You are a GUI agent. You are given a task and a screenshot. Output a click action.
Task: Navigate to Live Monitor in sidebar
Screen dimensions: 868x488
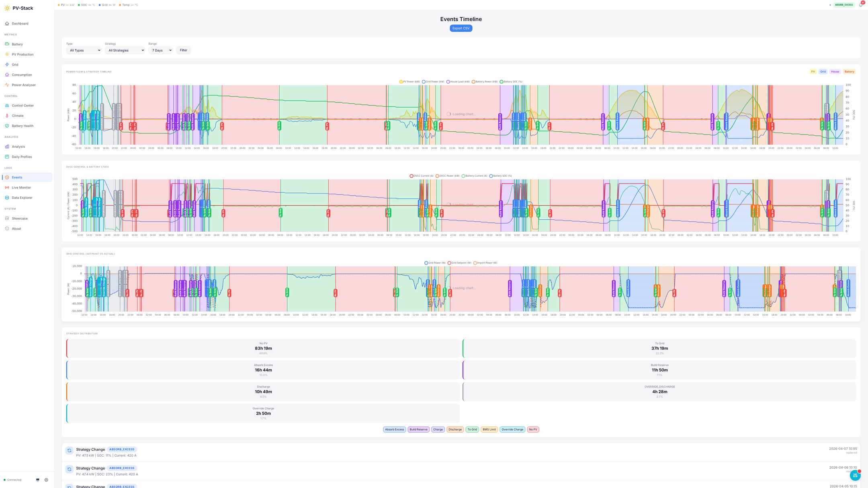(x=21, y=188)
